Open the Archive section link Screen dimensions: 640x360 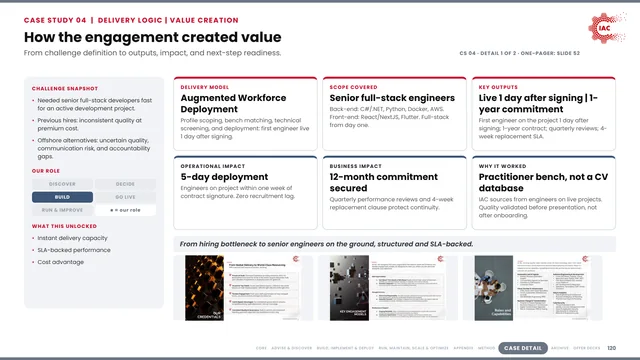pos(560,348)
